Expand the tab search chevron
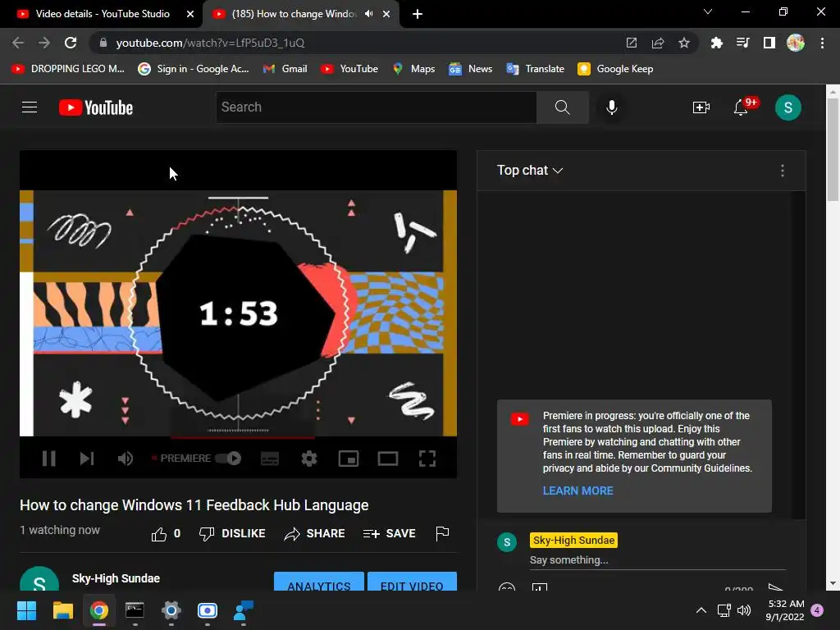This screenshot has height=630, width=840. pos(708,11)
